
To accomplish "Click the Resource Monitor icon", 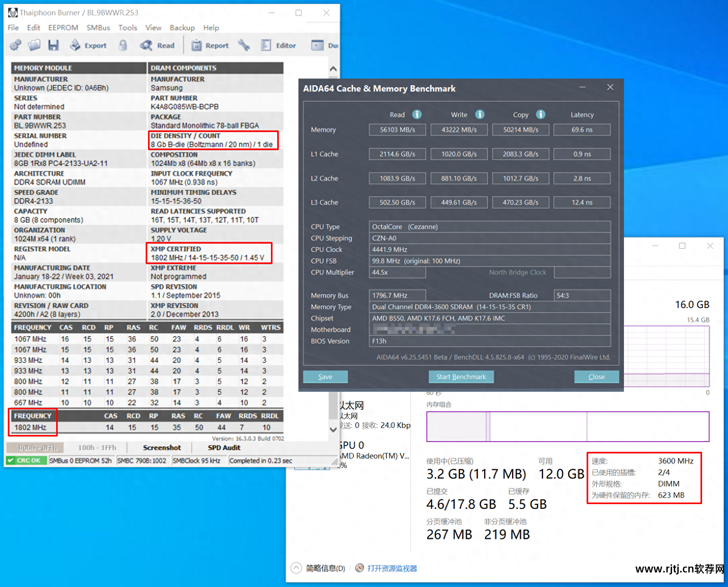I will coord(359,568).
